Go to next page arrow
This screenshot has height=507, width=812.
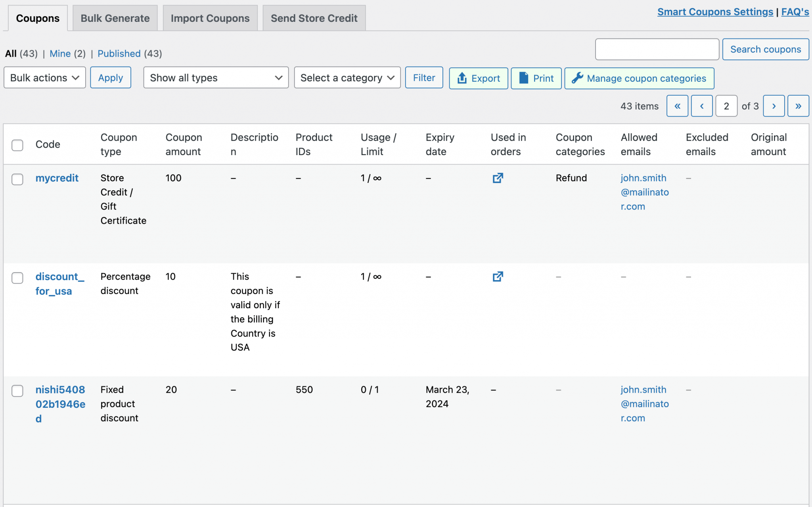coord(774,106)
